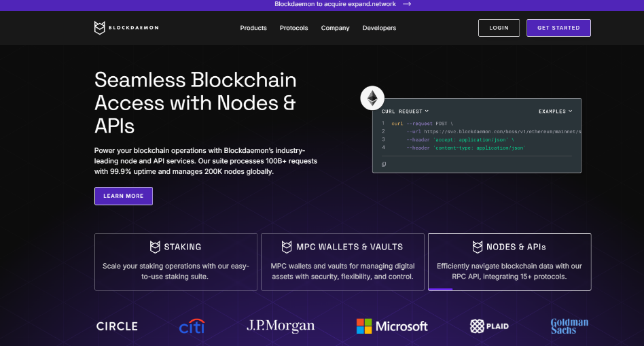Viewport: 644px width, 346px height.
Task: Click the arrow icon in top announcement banner
Action: [407, 4]
